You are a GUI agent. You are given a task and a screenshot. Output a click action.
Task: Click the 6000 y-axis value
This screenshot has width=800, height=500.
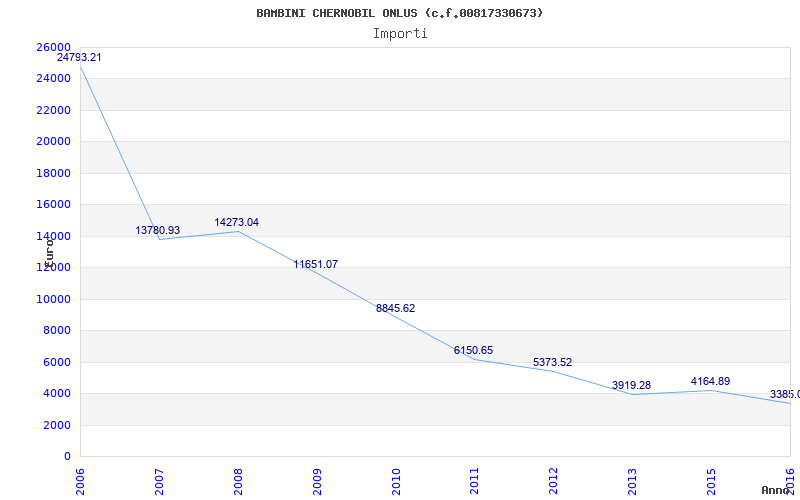click(56, 362)
